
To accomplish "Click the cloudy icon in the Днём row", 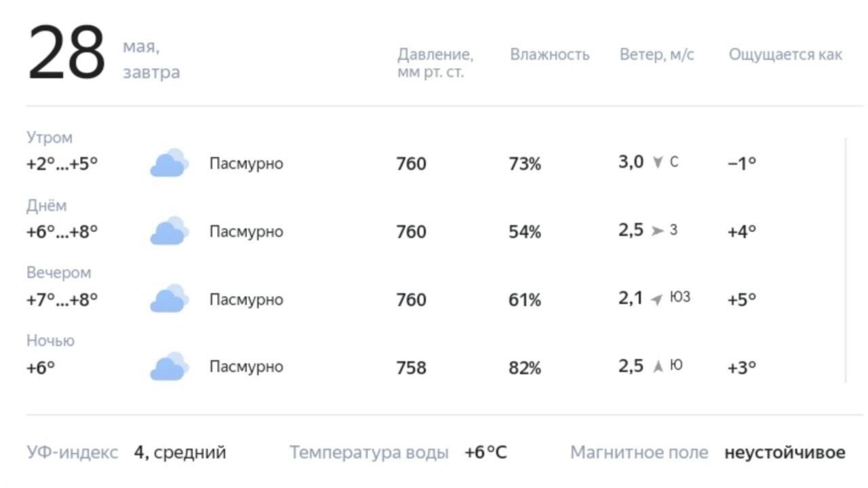I will (x=169, y=231).
